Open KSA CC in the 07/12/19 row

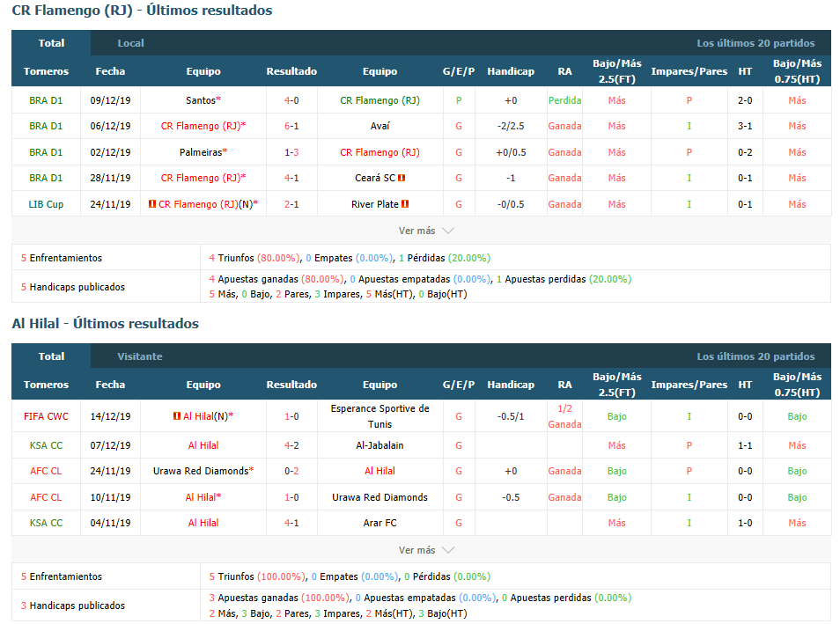(x=46, y=445)
